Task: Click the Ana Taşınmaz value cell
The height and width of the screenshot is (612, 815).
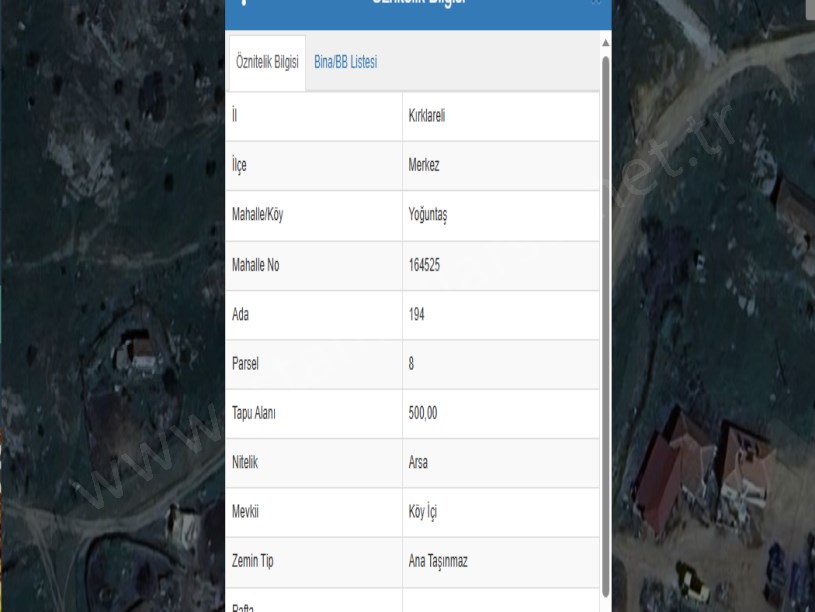Action: [438, 562]
